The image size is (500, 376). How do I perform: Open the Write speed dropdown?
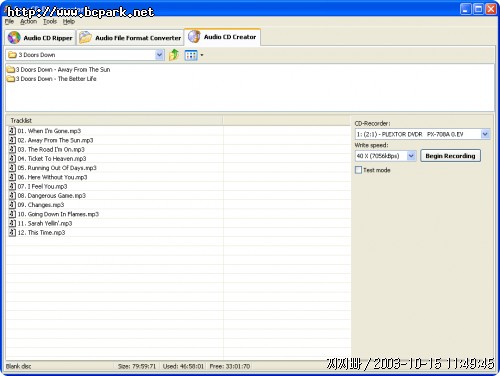pyautogui.click(x=411, y=156)
